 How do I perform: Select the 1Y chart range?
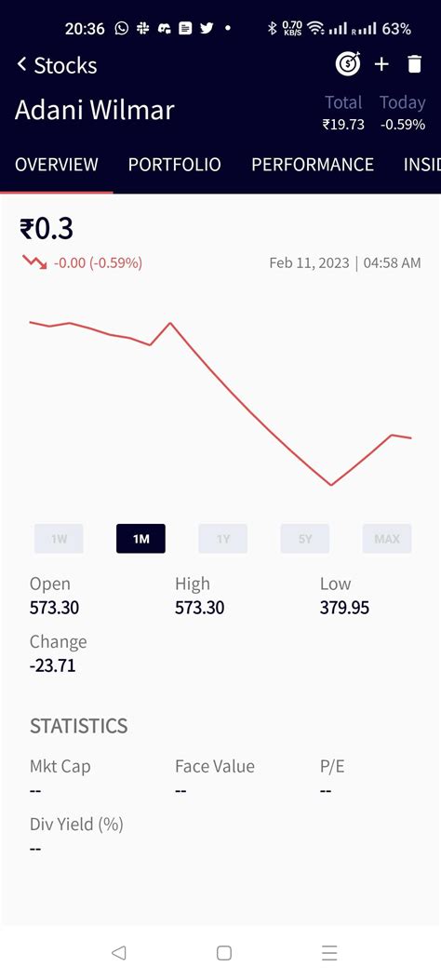point(223,539)
